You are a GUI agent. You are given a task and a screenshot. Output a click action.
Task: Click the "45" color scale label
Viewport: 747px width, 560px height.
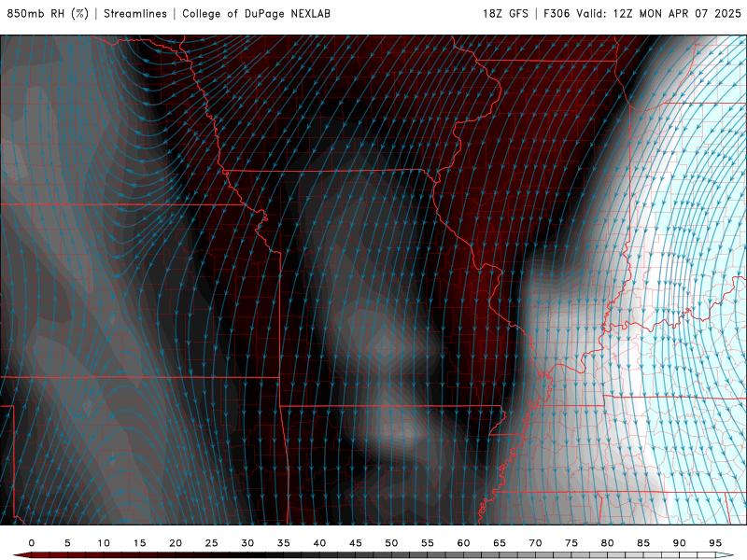pyautogui.click(x=356, y=543)
